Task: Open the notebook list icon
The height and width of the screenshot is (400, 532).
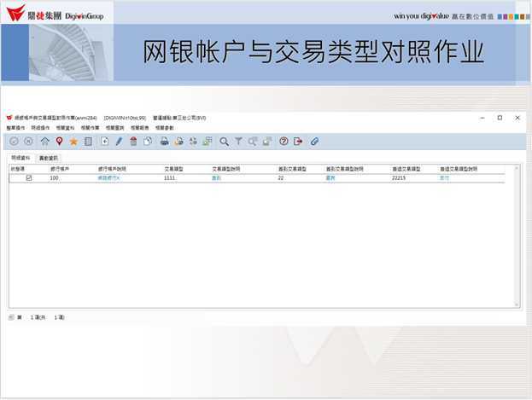Action: (x=88, y=142)
